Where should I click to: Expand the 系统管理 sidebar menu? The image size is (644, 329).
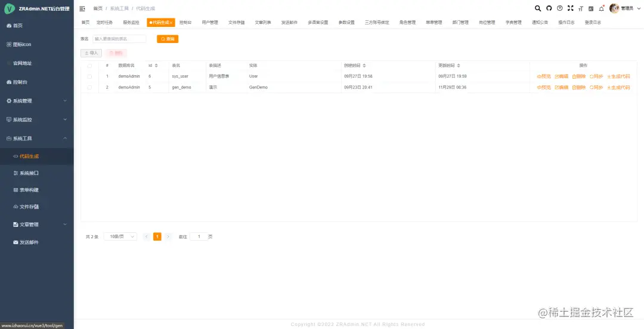[x=37, y=101]
